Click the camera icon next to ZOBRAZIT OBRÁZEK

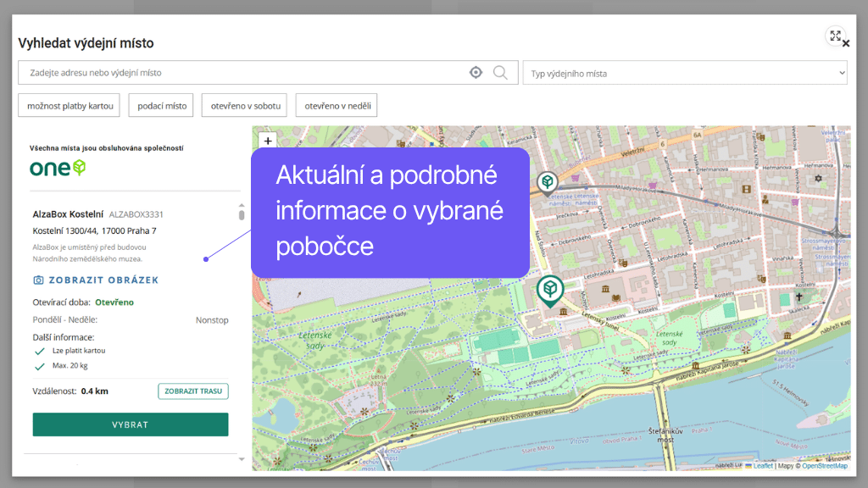[x=38, y=279]
